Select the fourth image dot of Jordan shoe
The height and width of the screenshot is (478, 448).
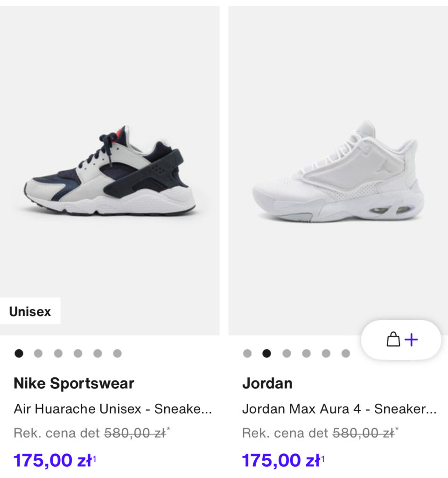pyautogui.click(x=306, y=353)
